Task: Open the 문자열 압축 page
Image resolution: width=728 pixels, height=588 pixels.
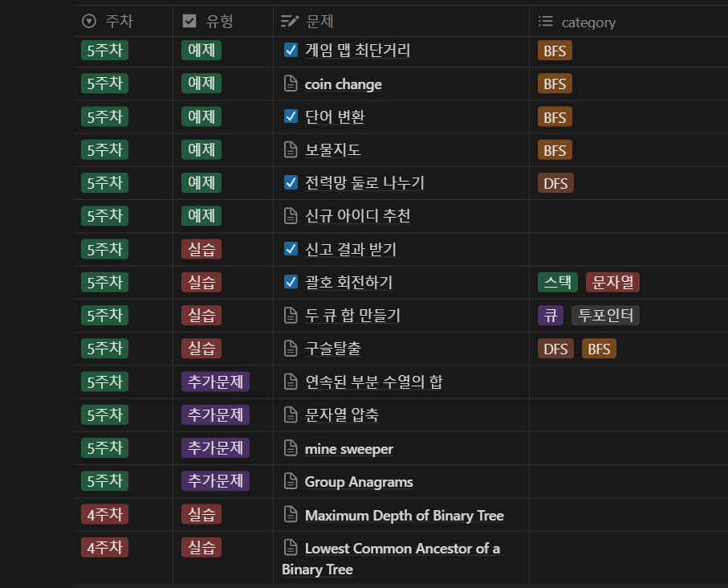Action: (341, 414)
